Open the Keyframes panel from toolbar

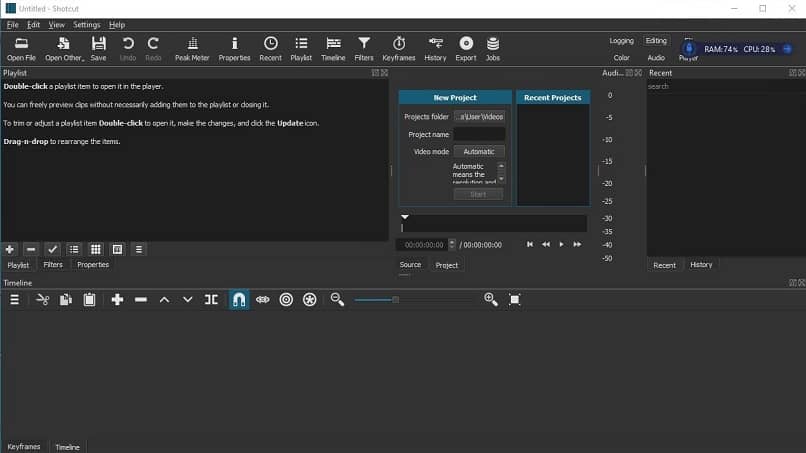399,44
